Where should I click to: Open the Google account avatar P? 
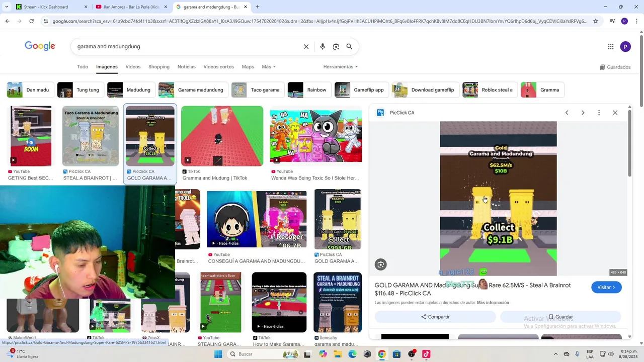point(625,47)
